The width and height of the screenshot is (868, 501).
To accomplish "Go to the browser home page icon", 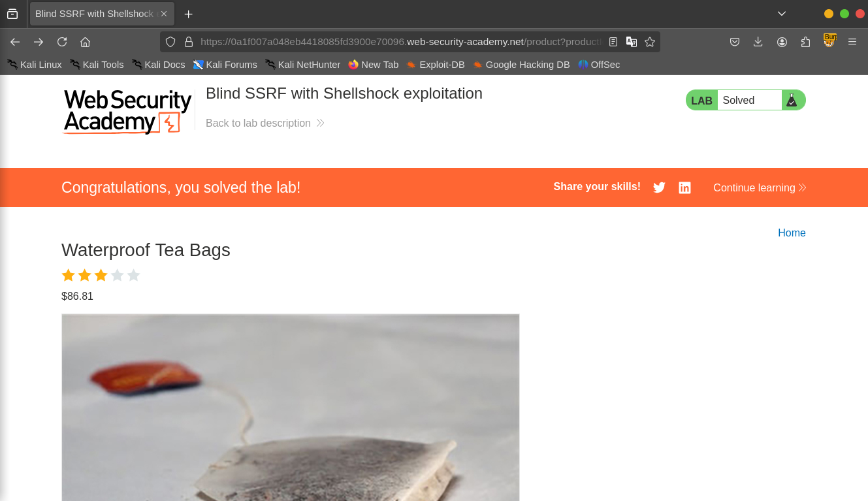I will 85,42.
